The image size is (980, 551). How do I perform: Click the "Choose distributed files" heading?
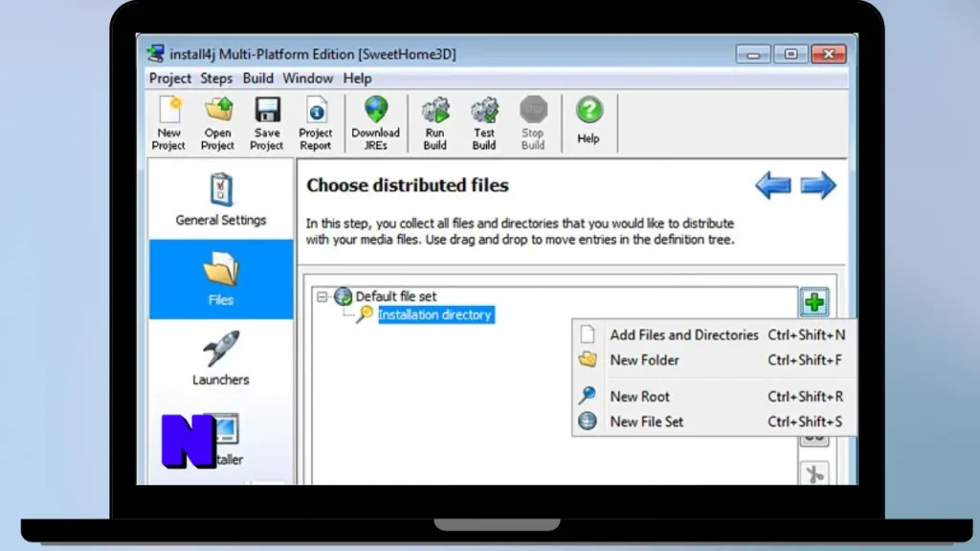pyautogui.click(x=408, y=186)
